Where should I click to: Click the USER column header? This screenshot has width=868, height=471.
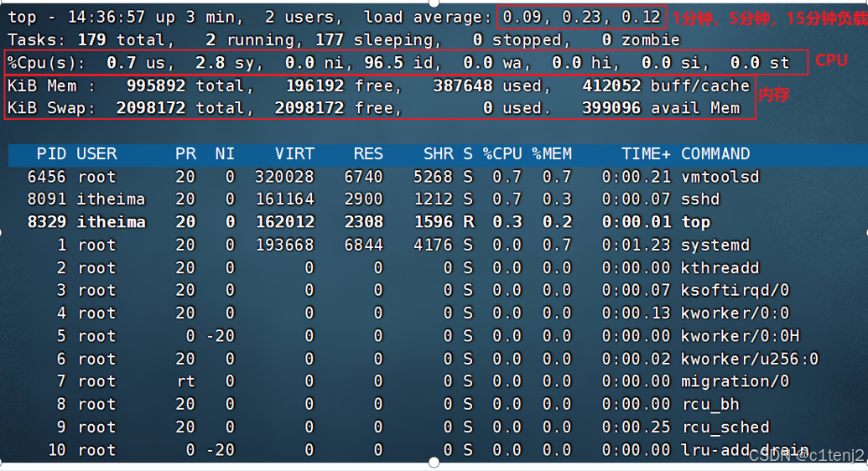[97, 154]
